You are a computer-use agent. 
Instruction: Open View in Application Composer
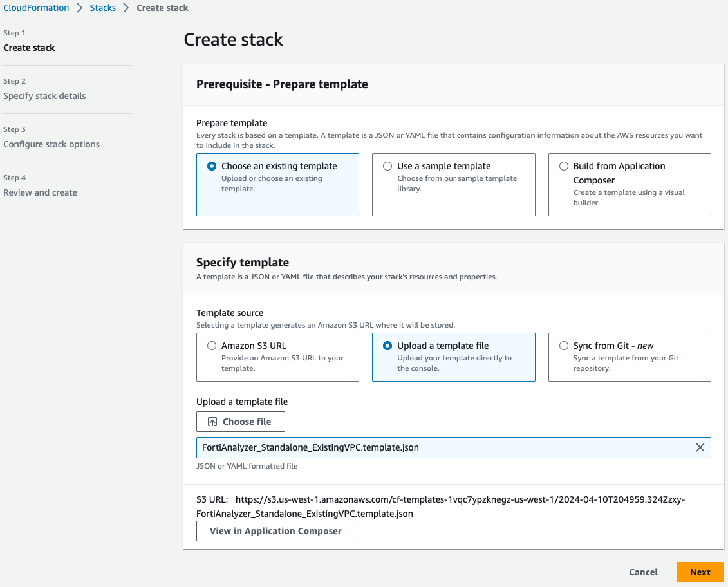point(275,531)
